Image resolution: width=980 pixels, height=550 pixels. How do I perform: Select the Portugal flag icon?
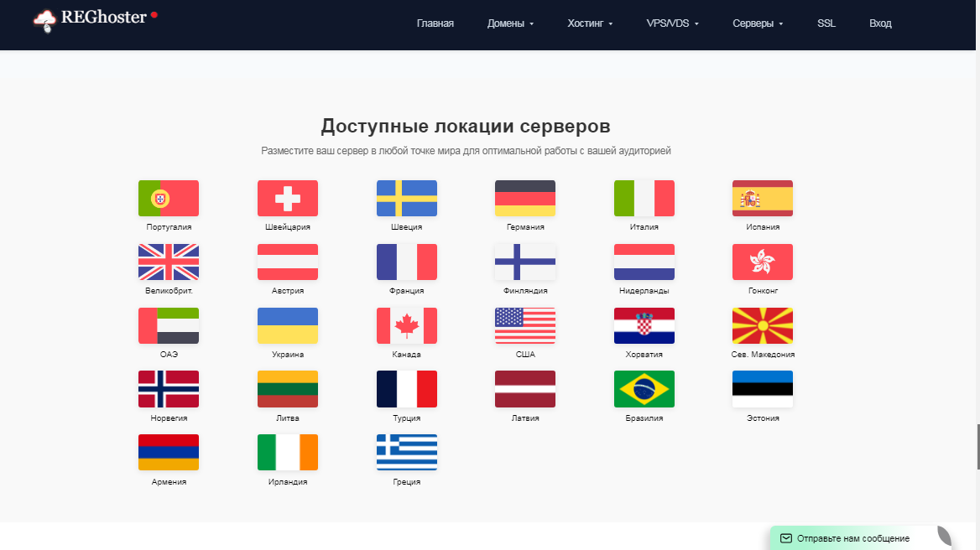tap(168, 199)
